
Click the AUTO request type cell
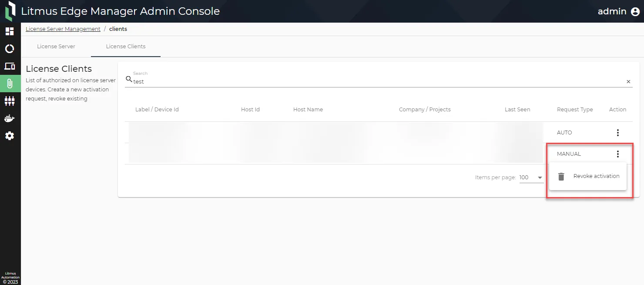(x=564, y=133)
